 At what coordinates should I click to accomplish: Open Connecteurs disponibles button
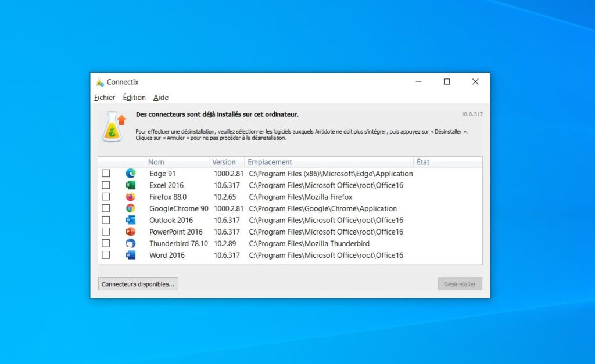click(138, 284)
